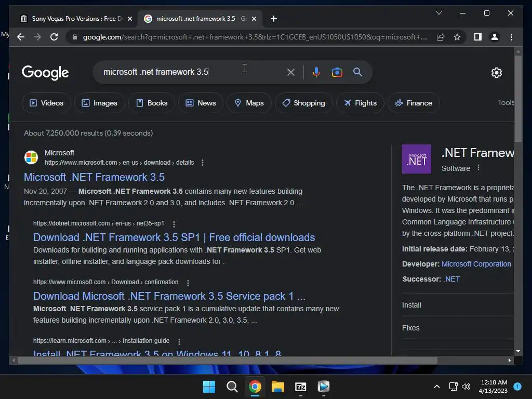Open the search Tools option
This screenshot has height=399, width=532.
506,102
